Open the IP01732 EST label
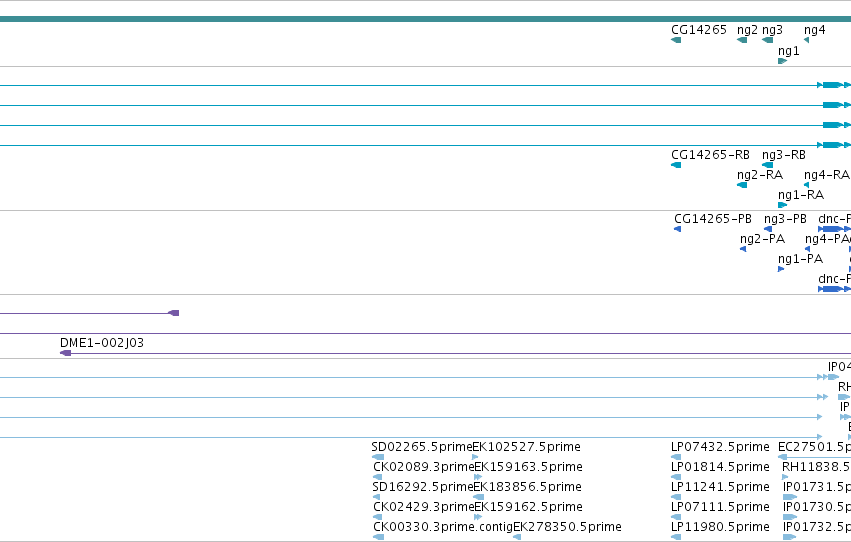851x542 pixels. tap(817, 527)
